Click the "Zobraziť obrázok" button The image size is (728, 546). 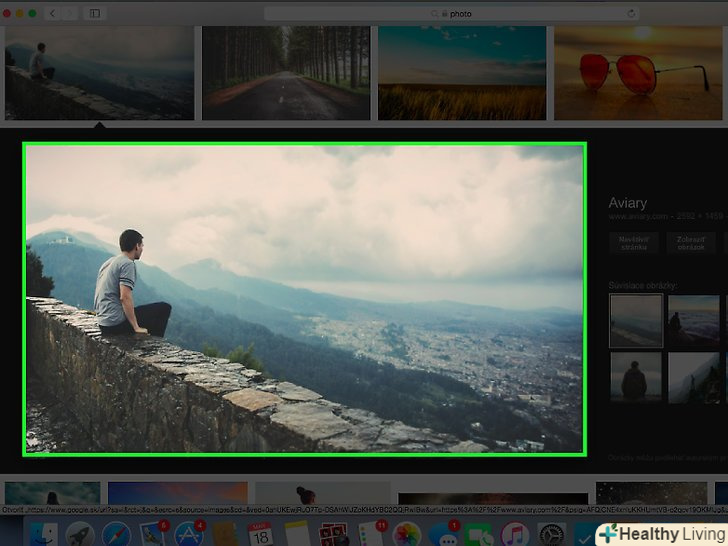(x=691, y=243)
